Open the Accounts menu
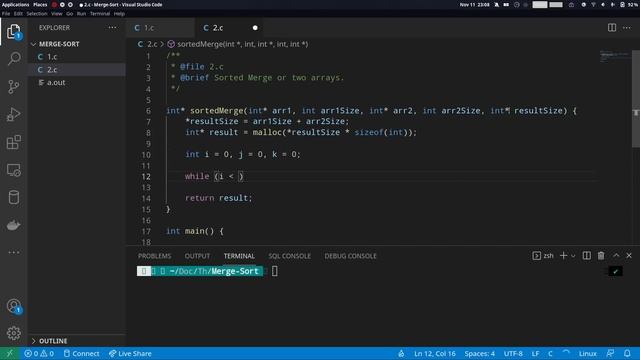The image size is (640, 360). (x=13, y=306)
